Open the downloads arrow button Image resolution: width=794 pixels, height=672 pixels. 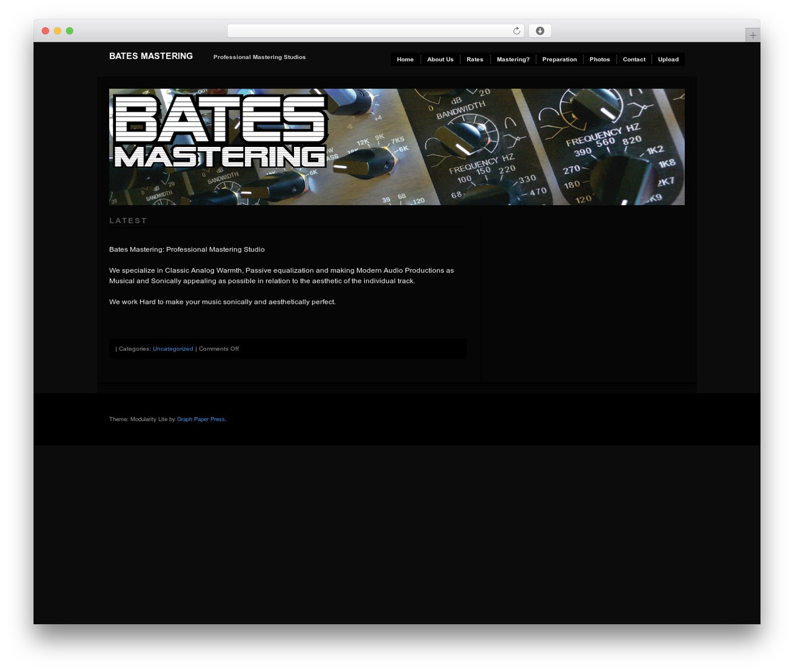pos(540,31)
